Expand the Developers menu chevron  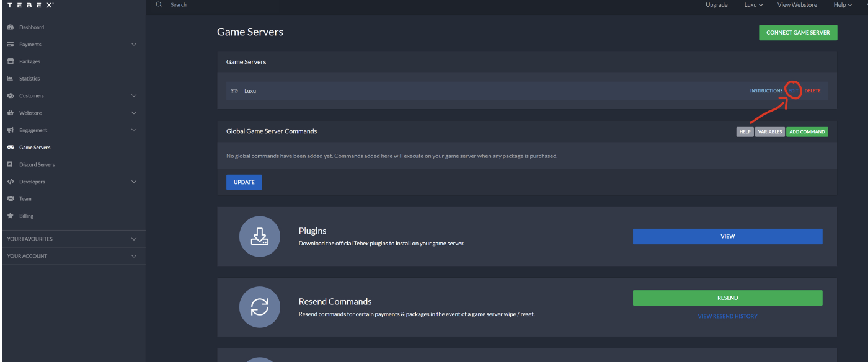coord(134,182)
